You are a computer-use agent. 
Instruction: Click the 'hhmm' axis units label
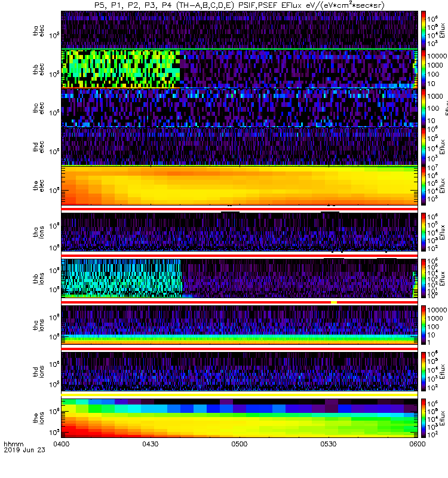14,444
